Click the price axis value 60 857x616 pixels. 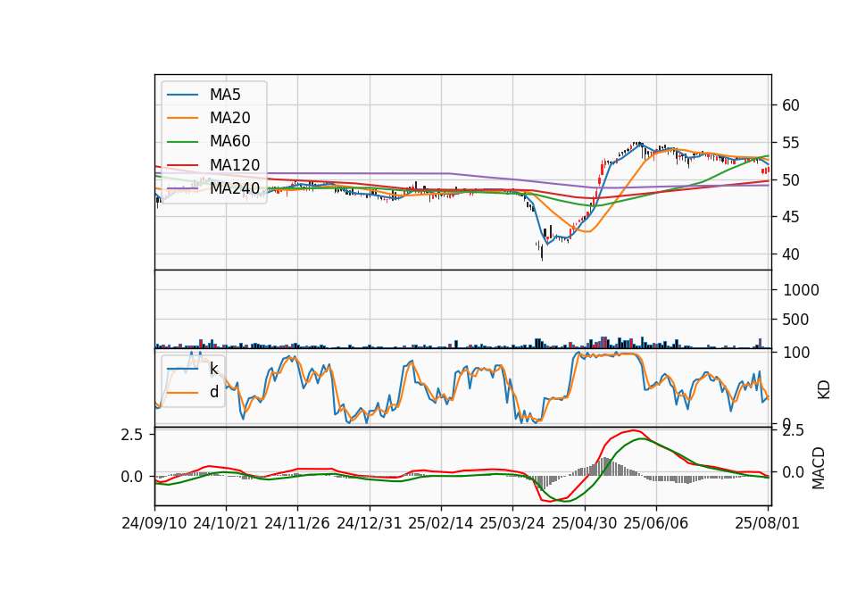[791, 105]
